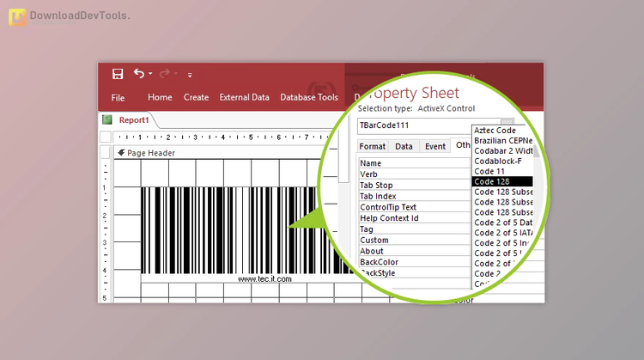Viewport: 644px width, 360px height.
Task: Select the highlighted Code 128 entry
Action: click(502, 181)
